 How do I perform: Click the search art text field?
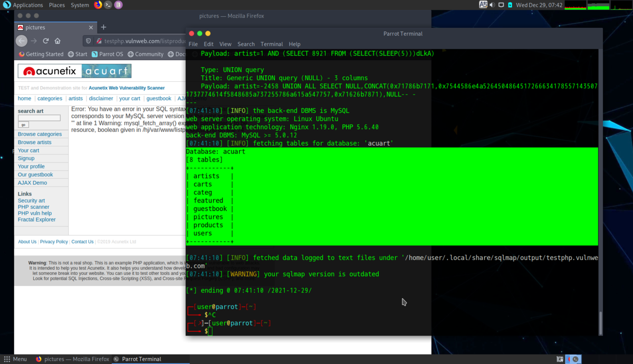tap(39, 118)
